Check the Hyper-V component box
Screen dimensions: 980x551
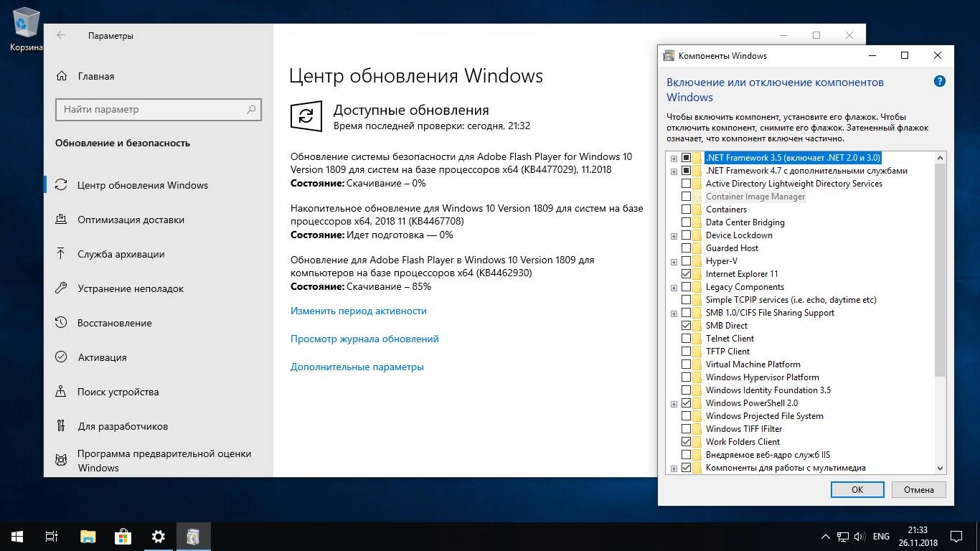coord(686,261)
